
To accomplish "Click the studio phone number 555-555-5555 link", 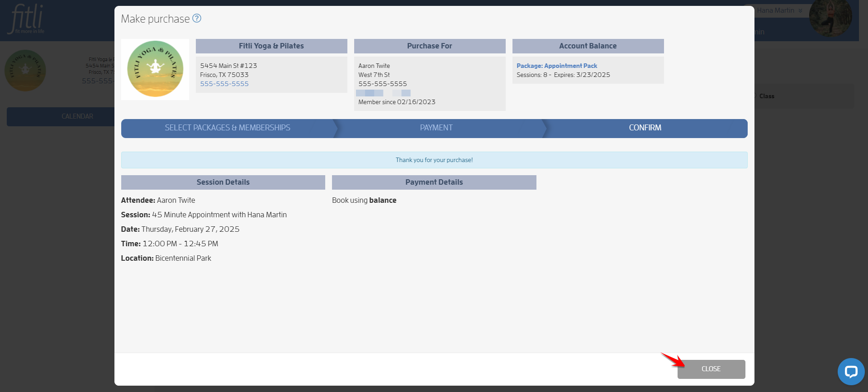I will 224,84.
